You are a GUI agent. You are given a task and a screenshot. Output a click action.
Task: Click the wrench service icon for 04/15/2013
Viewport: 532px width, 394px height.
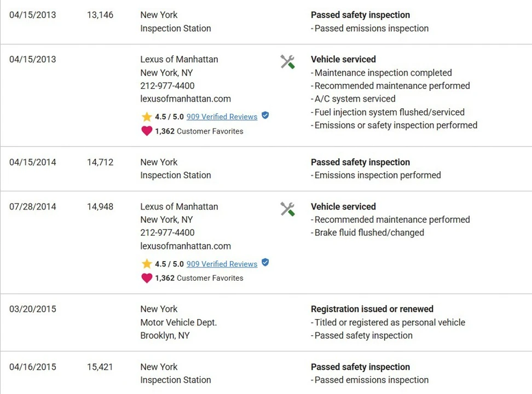click(287, 62)
